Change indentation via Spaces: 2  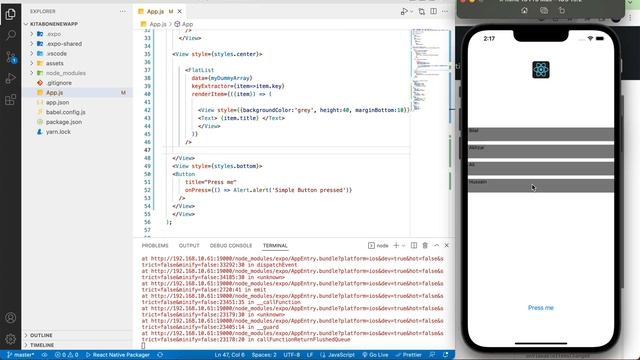[x=264, y=355]
